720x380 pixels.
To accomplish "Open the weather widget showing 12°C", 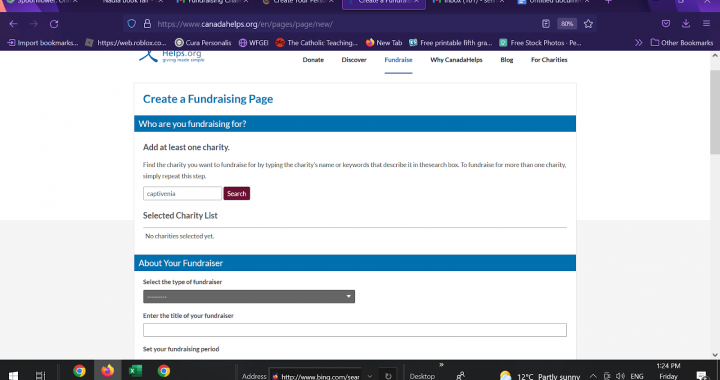I will pyautogui.click(x=540, y=376).
